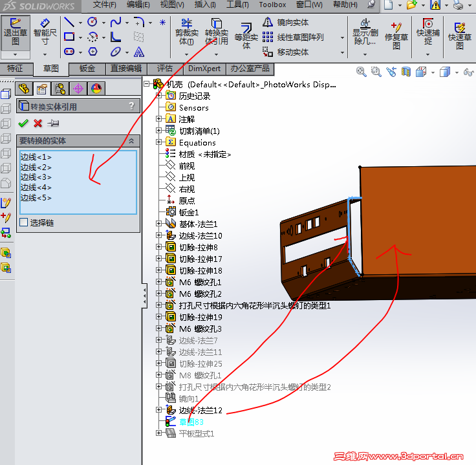Open dropdown arrow below 退出草图
476x465 pixels.
coord(15,54)
